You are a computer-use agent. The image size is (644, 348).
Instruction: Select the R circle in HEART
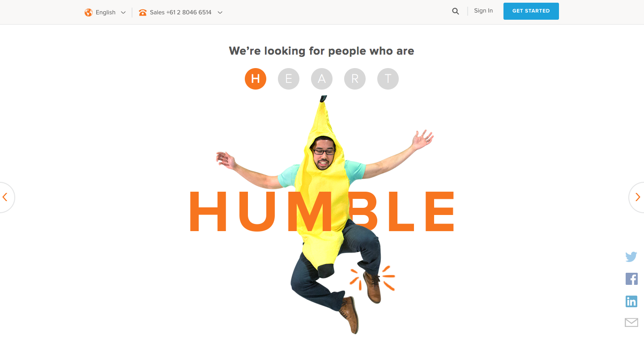pos(355,79)
